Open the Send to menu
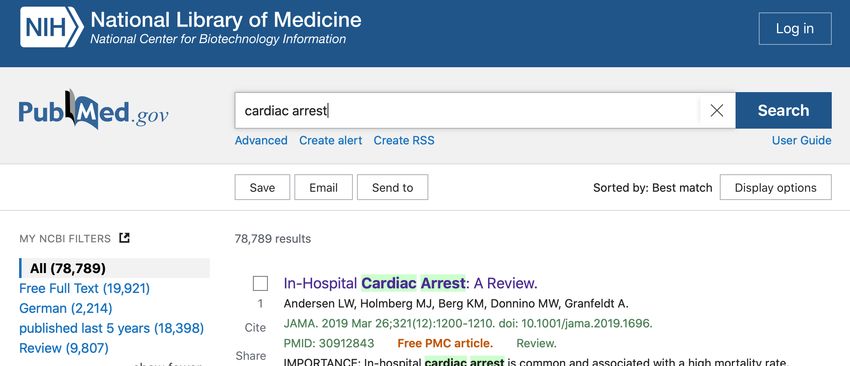Viewport: 850px width, 366px height. click(x=392, y=188)
